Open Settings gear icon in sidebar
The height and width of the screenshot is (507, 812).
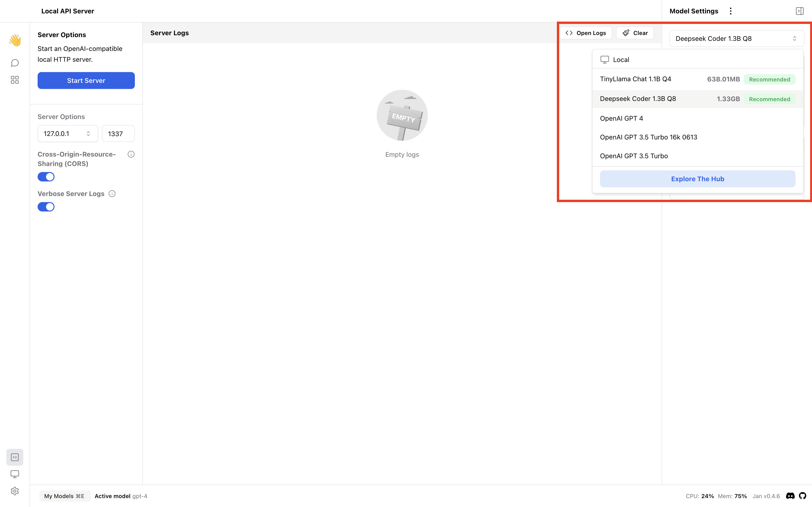pyautogui.click(x=15, y=491)
